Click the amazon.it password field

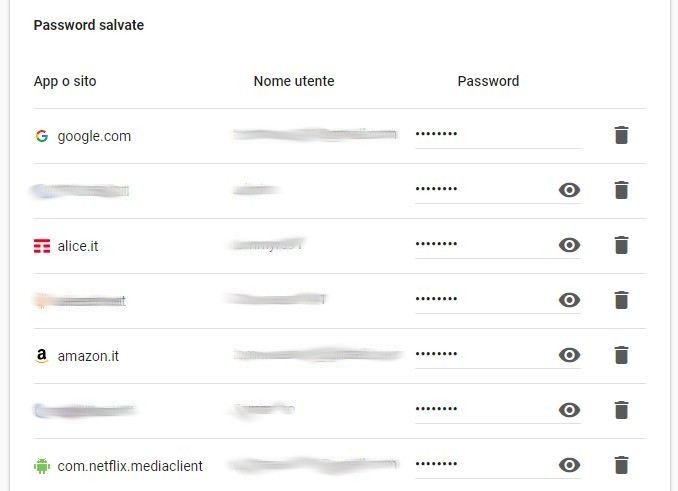[480, 355]
